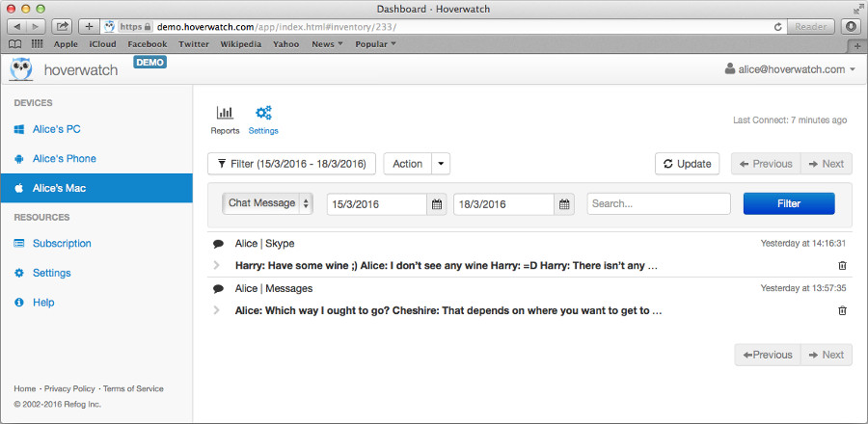The image size is (868, 424).
Task: Open calendar picker for end date 18/3/2016
Action: (564, 204)
